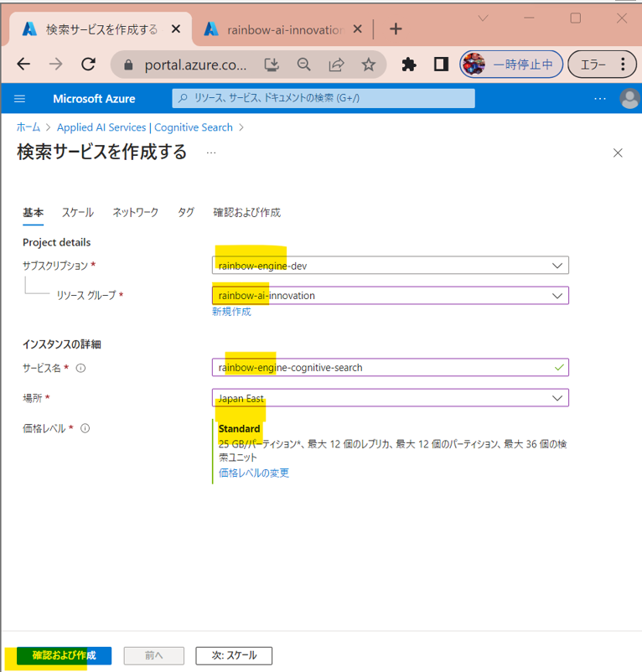This screenshot has width=642, height=672.
Task: Click the 次: スケール button
Action: coord(234,655)
